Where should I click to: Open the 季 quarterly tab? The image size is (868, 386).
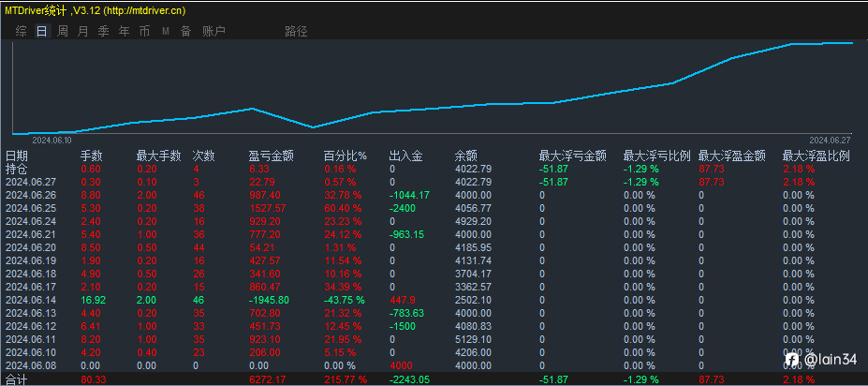click(104, 32)
